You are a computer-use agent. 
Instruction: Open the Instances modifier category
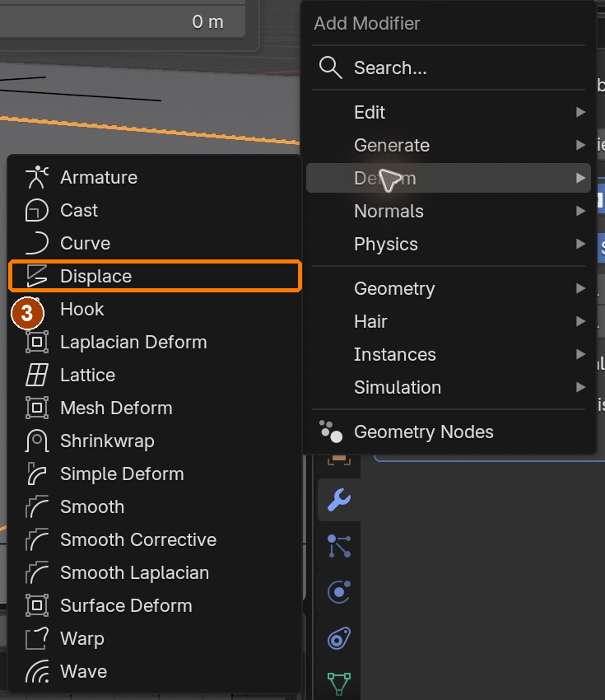pos(449,354)
